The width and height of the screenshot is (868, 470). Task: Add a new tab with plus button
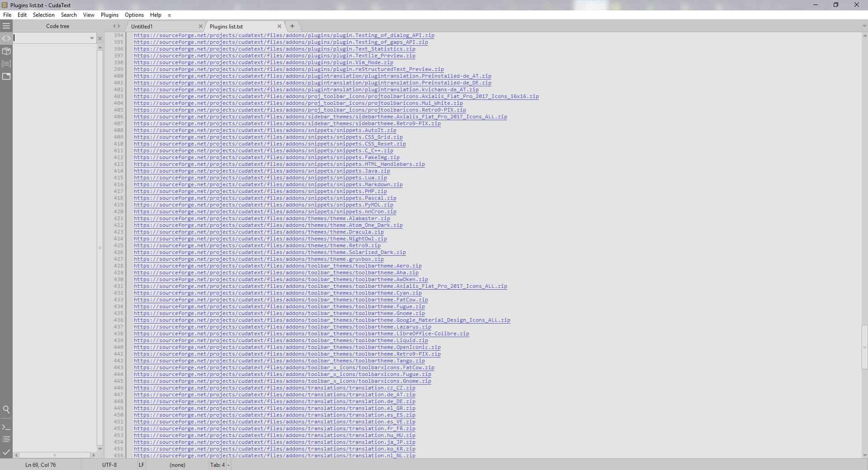tap(292, 26)
